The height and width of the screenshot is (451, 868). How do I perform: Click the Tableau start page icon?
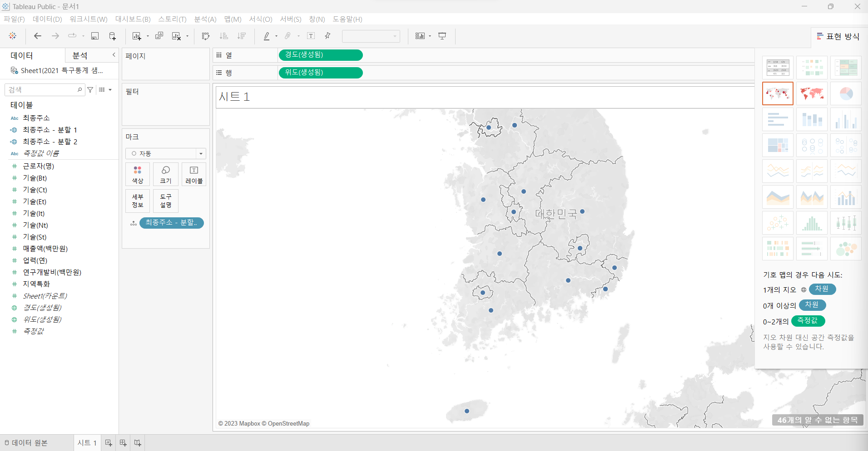(x=13, y=36)
